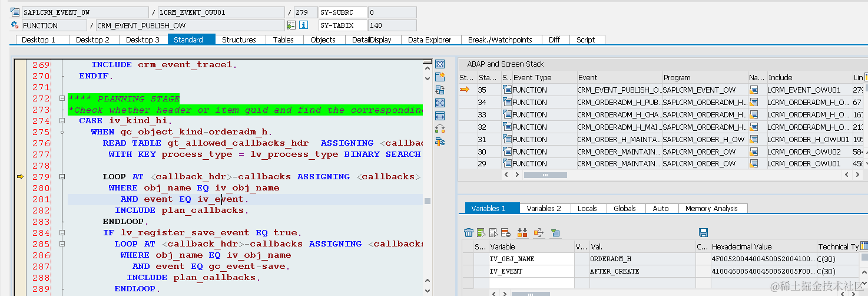The height and width of the screenshot is (296, 868).
Task: Click the green navigate-to-source icon
Action: point(291,25)
